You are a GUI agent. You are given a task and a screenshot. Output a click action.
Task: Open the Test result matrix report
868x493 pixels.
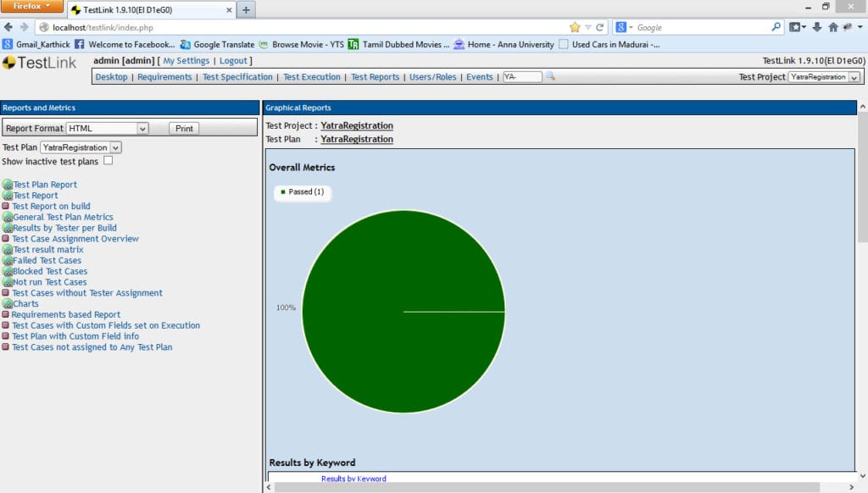click(47, 250)
